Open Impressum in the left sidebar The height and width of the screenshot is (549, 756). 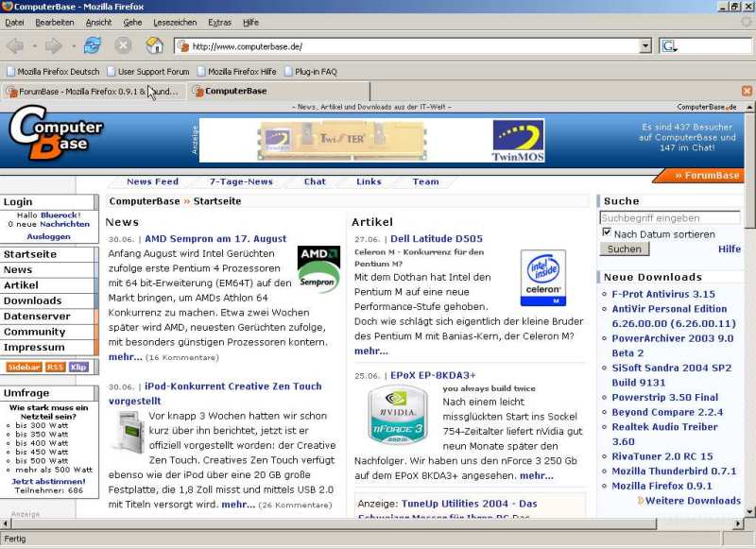pos(48,347)
